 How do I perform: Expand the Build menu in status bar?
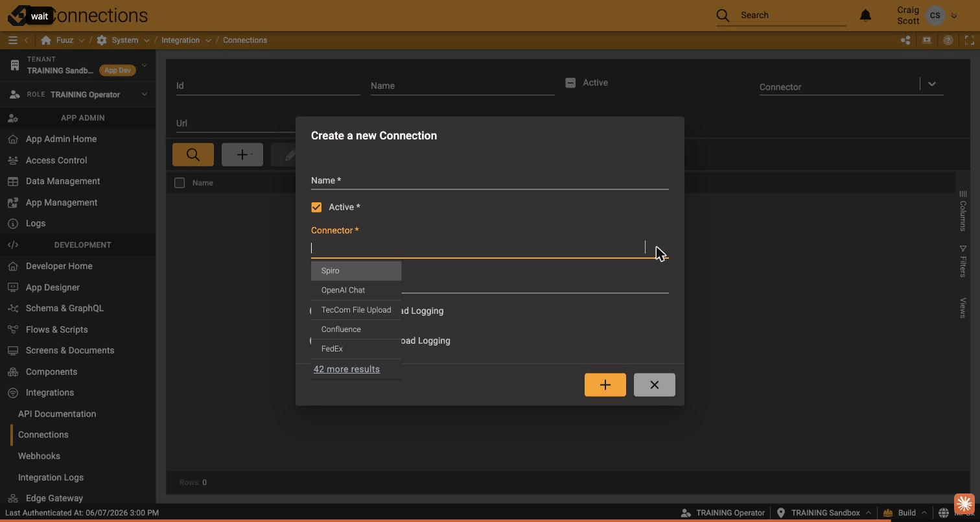pos(924,513)
